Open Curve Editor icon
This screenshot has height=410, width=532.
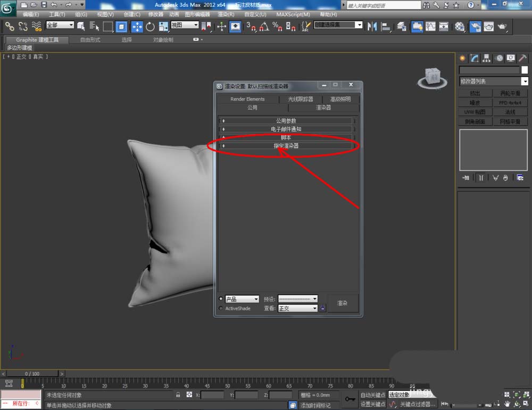point(430,27)
